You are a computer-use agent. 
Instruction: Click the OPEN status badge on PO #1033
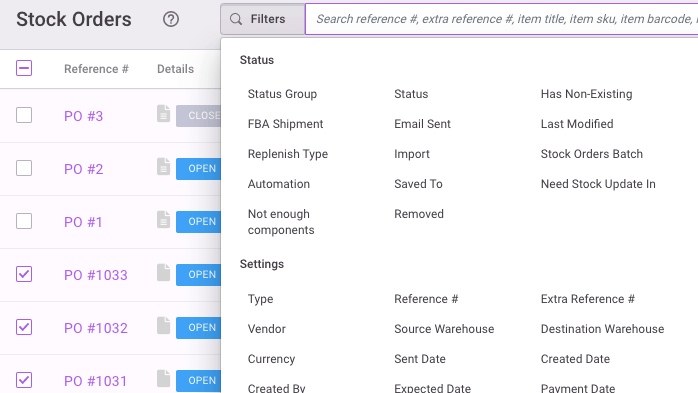point(199,275)
